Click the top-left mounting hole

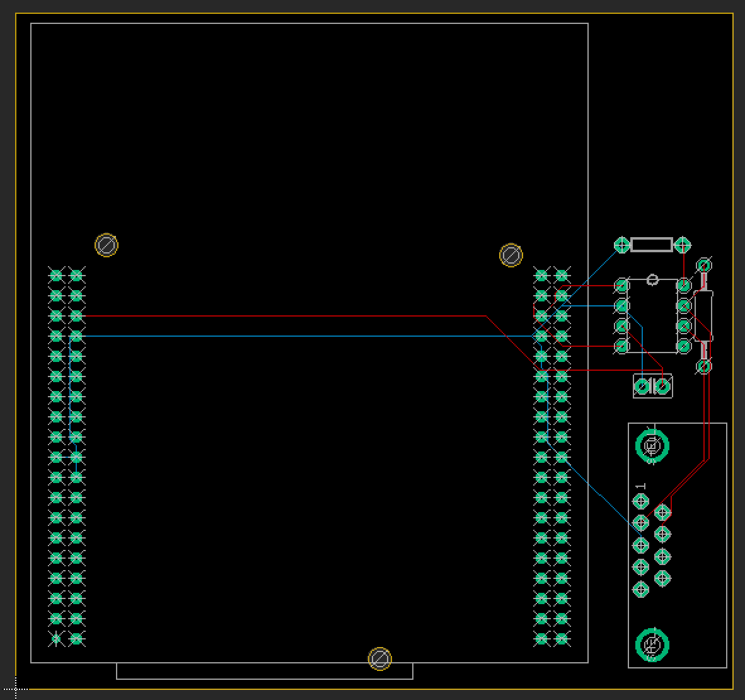pos(107,245)
